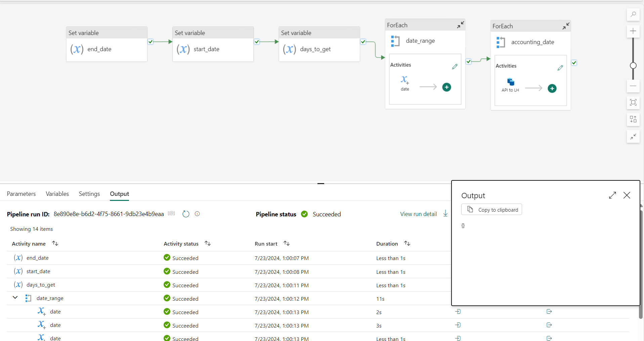Sort by Run start column
This screenshot has width=644, height=341.
tap(287, 243)
